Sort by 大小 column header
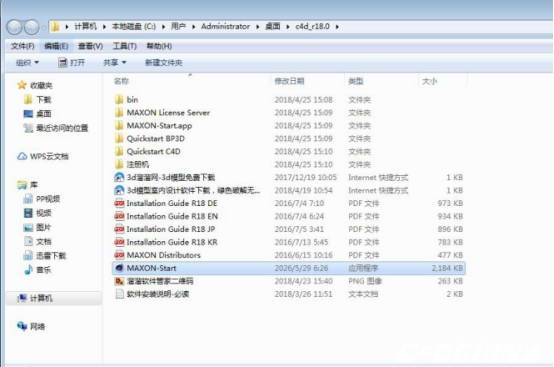 (x=429, y=81)
